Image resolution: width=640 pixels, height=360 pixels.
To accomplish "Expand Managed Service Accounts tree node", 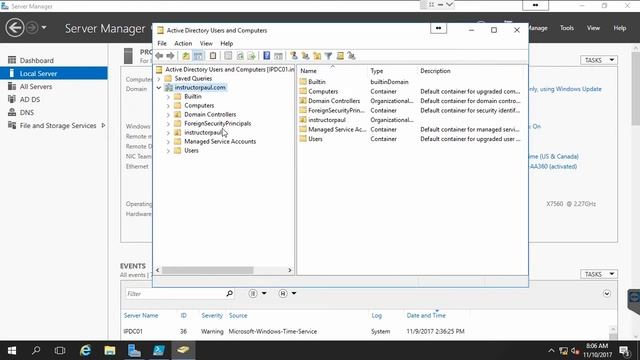I will [168, 142].
